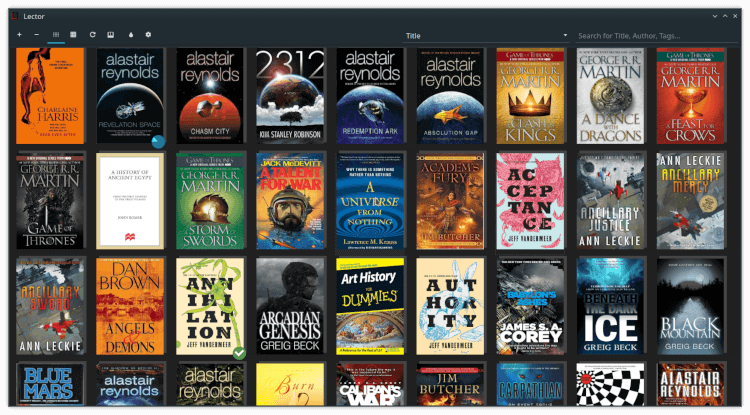Open Dead Ever After by Charlaine Harris
Image resolution: width=750 pixels, height=415 pixels.
pos(50,96)
